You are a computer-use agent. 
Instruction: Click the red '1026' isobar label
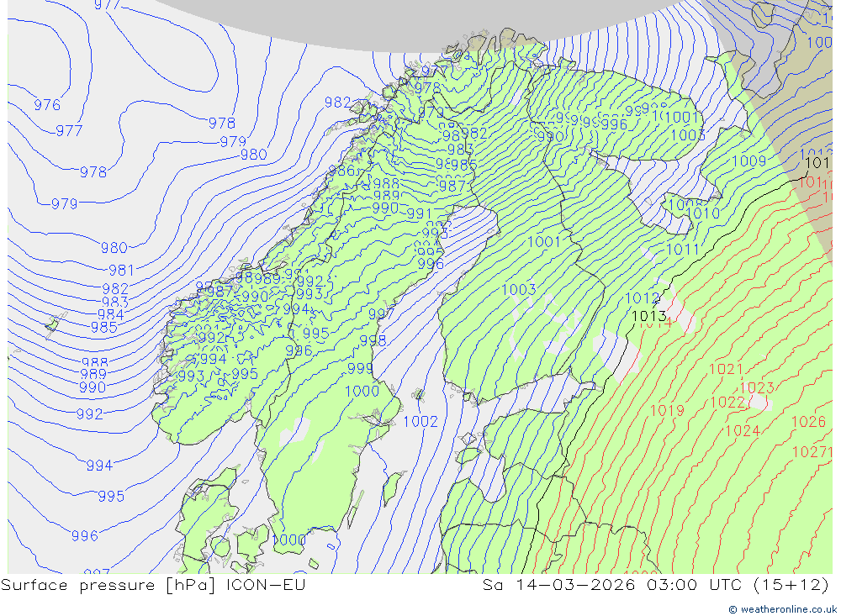click(x=808, y=422)
